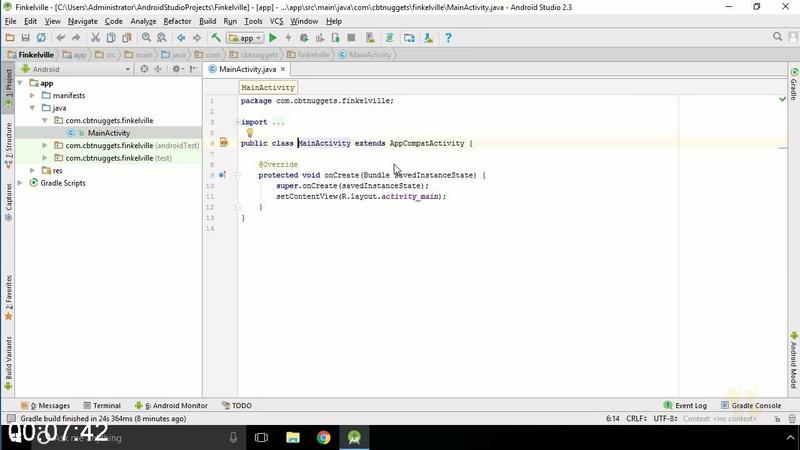The width and height of the screenshot is (800, 450).
Task: Open the SDK Manager icon
Action: (x=429, y=38)
